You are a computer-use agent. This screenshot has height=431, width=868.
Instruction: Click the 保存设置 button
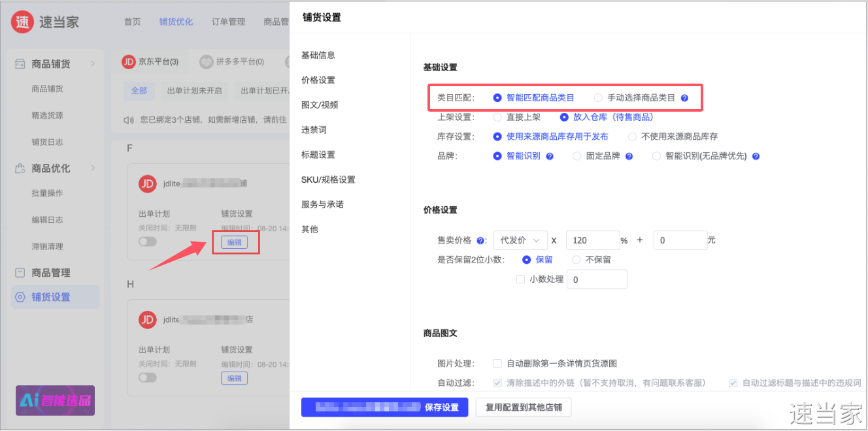[385, 407]
